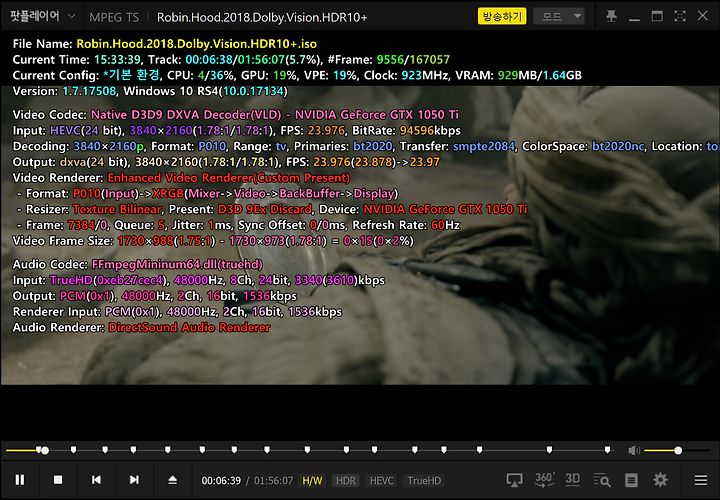Skip to the next track
This screenshot has width=720, height=500.
tap(134, 480)
